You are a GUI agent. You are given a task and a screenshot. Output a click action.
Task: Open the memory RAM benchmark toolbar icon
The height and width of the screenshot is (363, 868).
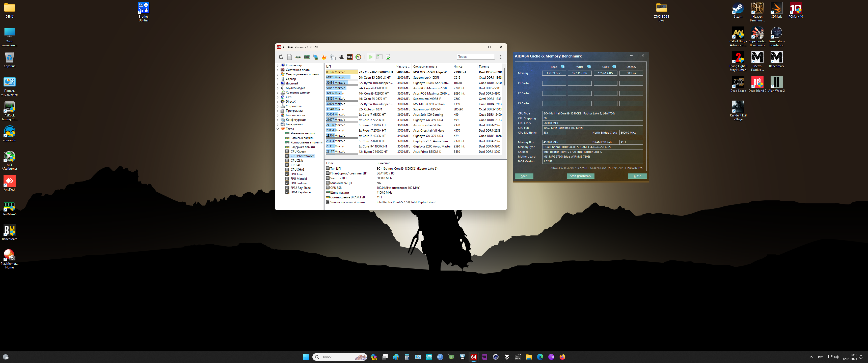(x=307, y=57)
